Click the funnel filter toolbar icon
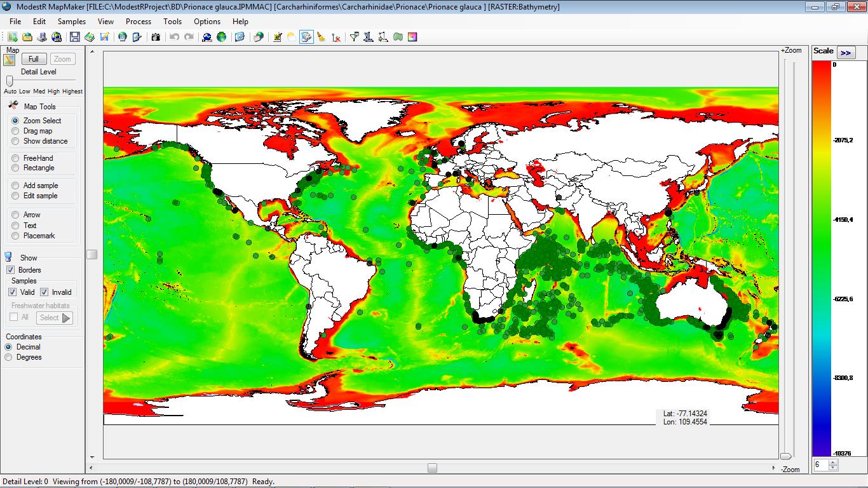Image resolution: width=868 pixels, height=488 pixels. click(354, 37)
